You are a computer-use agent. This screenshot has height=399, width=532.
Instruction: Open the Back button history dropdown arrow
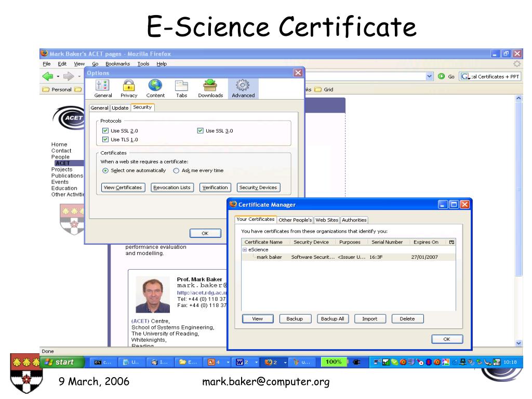(58, 76)
